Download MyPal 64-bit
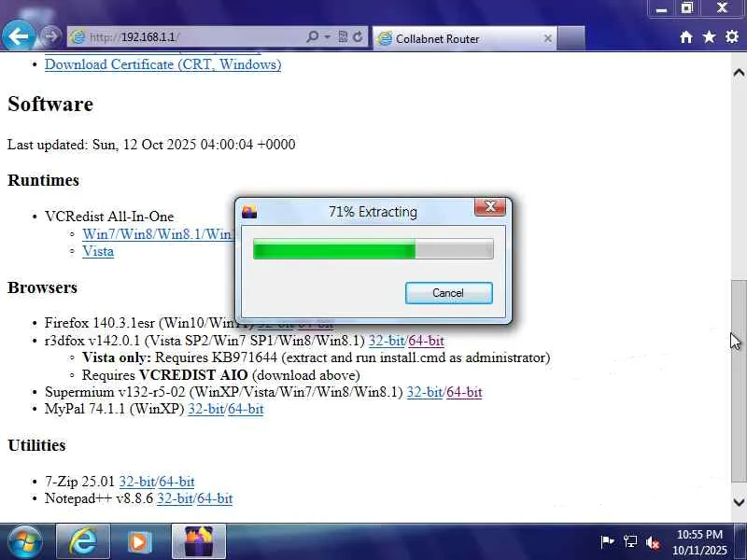 coord(246,409)
